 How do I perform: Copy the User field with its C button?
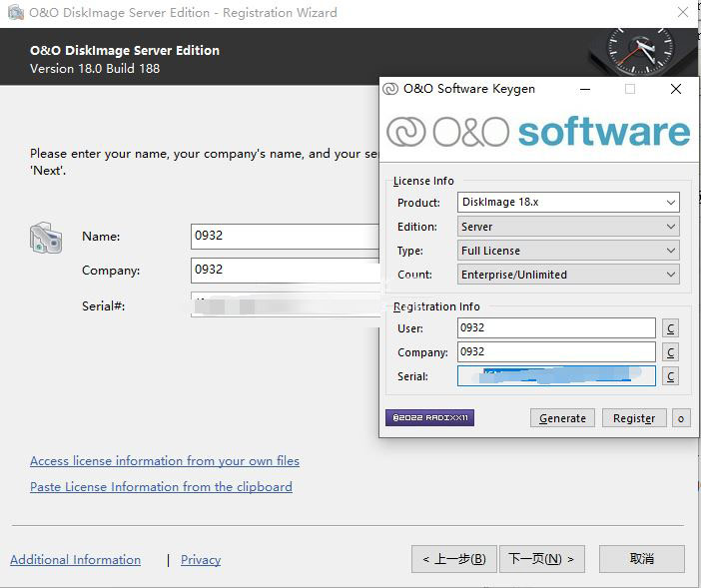[x=670, y=328]
